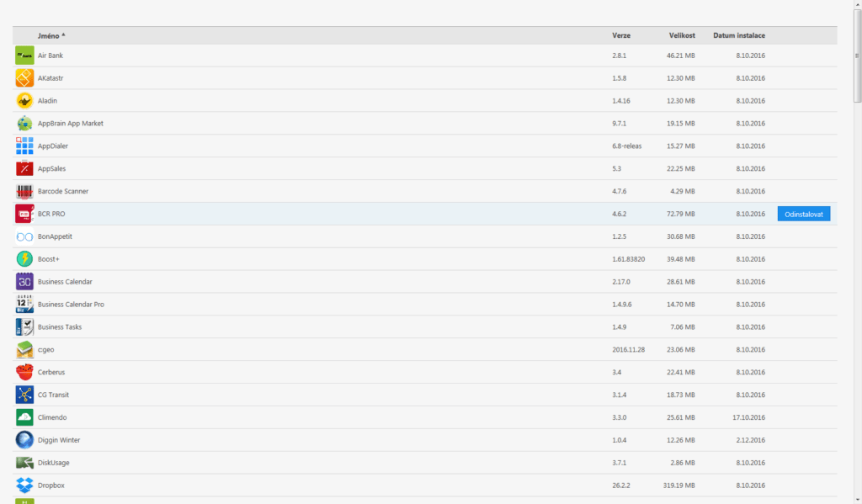Click the scrollbar down arrow
This screenshot has height=504, width=862.
[858, 500]
